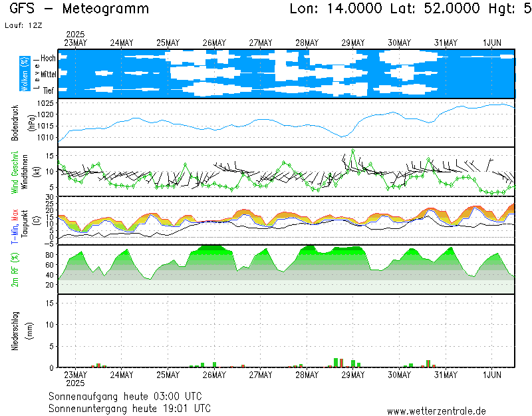
Task: Click the '2m RF (%)' axis title
Action: click(x=15, y=270)
